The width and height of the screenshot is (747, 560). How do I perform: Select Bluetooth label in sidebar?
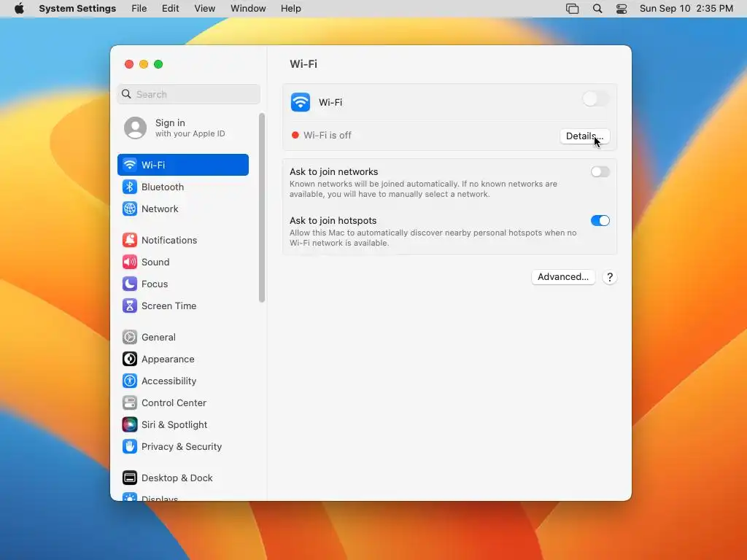click(x=163, y=187)
